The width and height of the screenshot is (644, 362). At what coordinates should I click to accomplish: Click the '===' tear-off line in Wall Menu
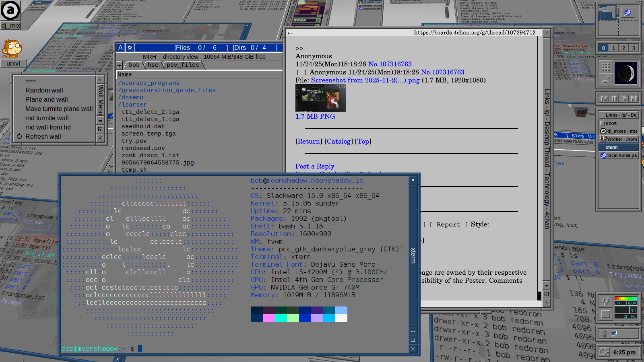[x=31, y=81]
